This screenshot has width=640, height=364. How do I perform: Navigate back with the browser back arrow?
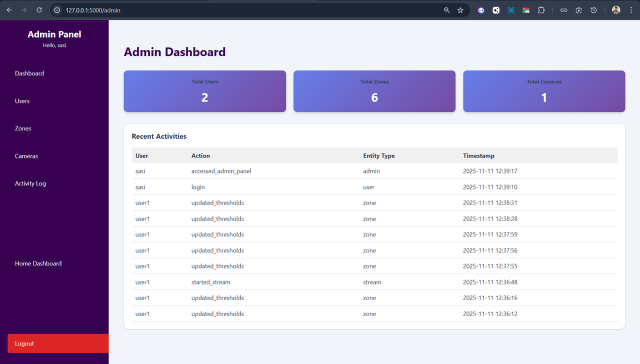click(x=10, y=10)
